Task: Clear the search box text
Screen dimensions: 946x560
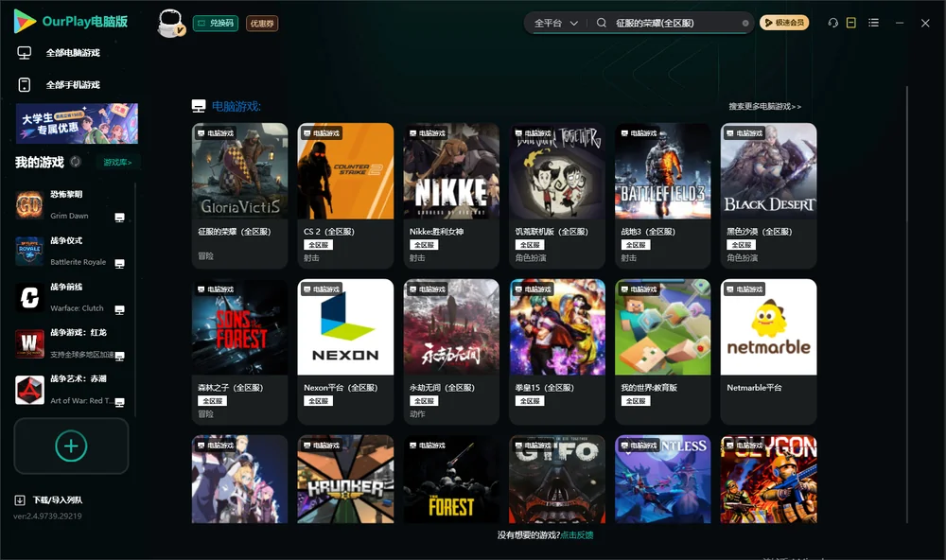Action: tap(745, 23)
